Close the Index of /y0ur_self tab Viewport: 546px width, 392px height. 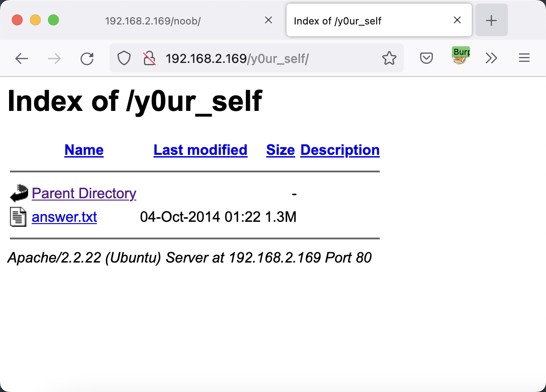457,20
